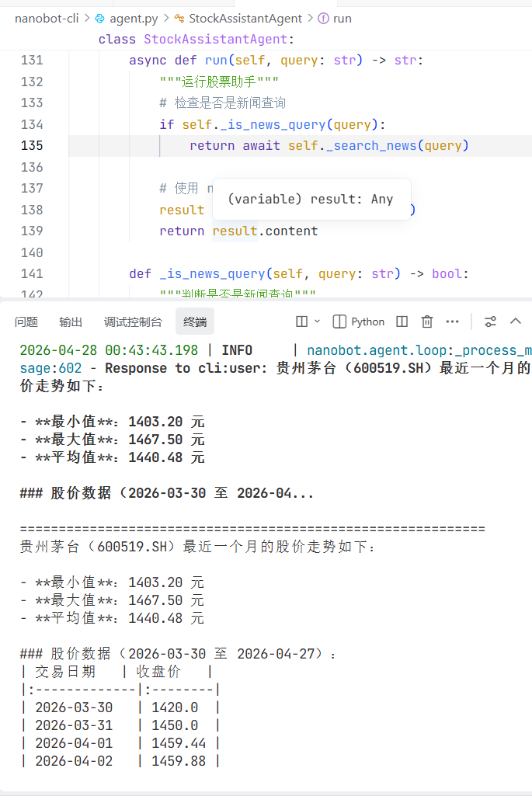The width and height of the screenshot is (532, 796).
Task: Click bold 平均值 1440.48 元 terminal line
Action: [x=113, y=457]
